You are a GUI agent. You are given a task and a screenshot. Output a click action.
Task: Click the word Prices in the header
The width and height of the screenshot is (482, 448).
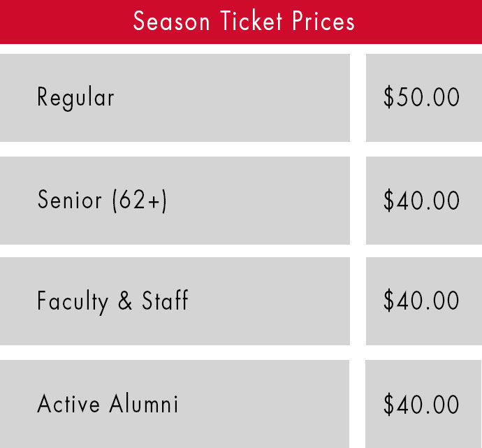pos(323,21)
